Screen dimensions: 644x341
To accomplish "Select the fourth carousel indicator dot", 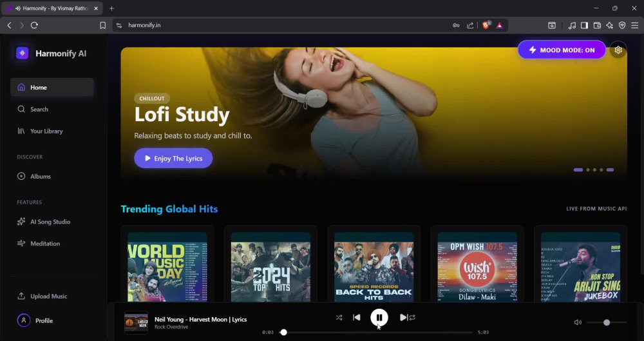I will pos(601,170).
